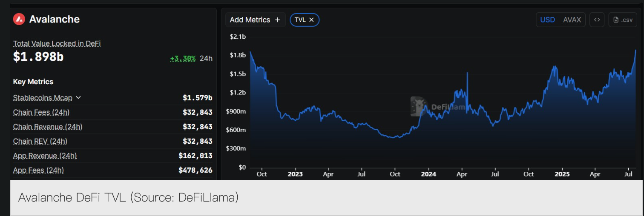Remove the TVL metric chip

click(311, 20)
